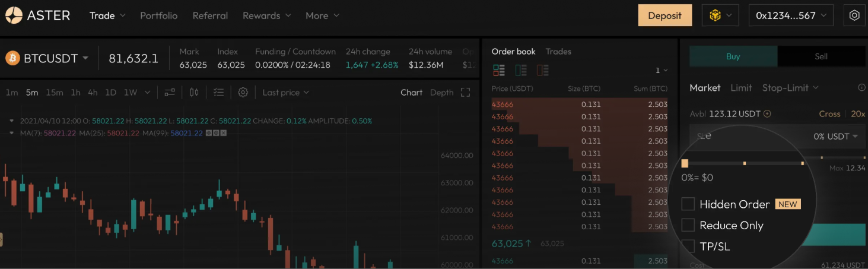Expand chart to fullscreen
The width and height of the screenshot is (868, 269).
coord(465,92)
